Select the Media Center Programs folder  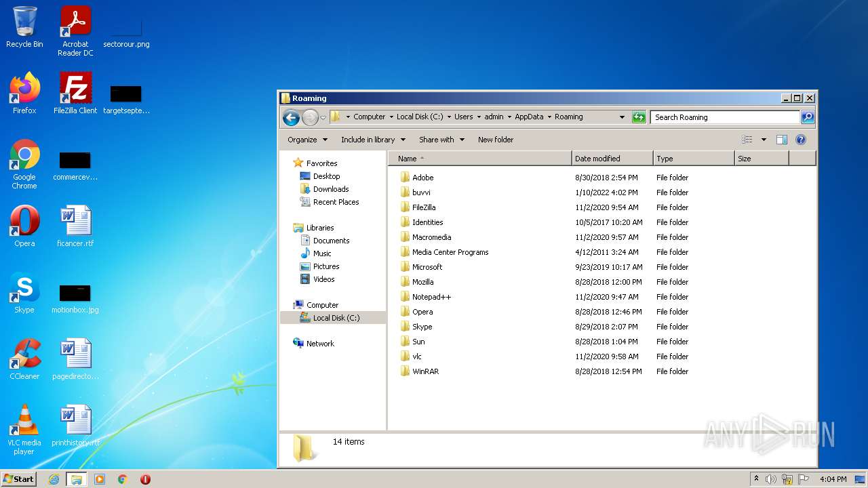pos(450,252)
